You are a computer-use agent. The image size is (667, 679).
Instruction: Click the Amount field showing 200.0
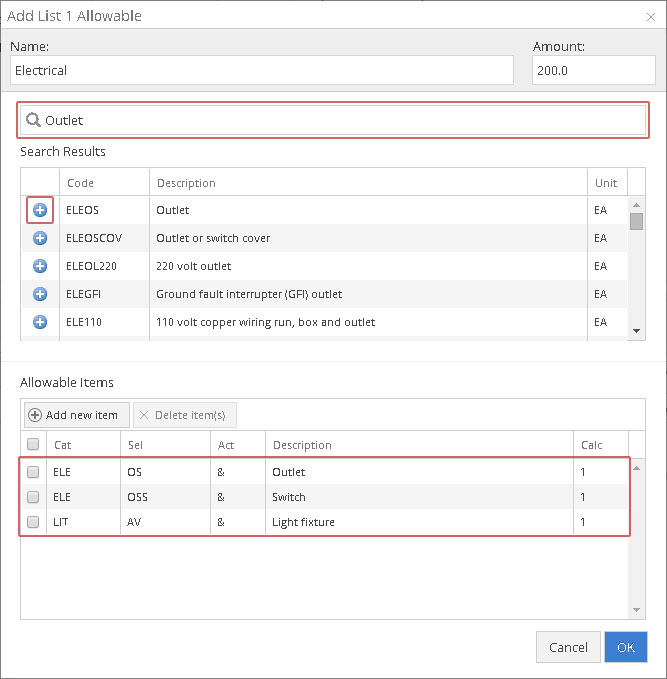[593, 71]
